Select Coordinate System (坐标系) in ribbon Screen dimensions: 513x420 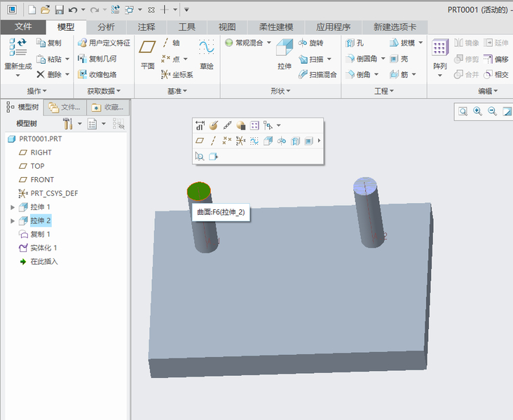pos(177,74)
